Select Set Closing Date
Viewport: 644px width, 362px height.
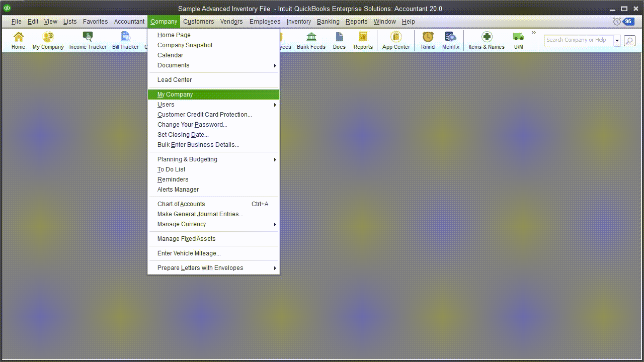click(213, 135)
